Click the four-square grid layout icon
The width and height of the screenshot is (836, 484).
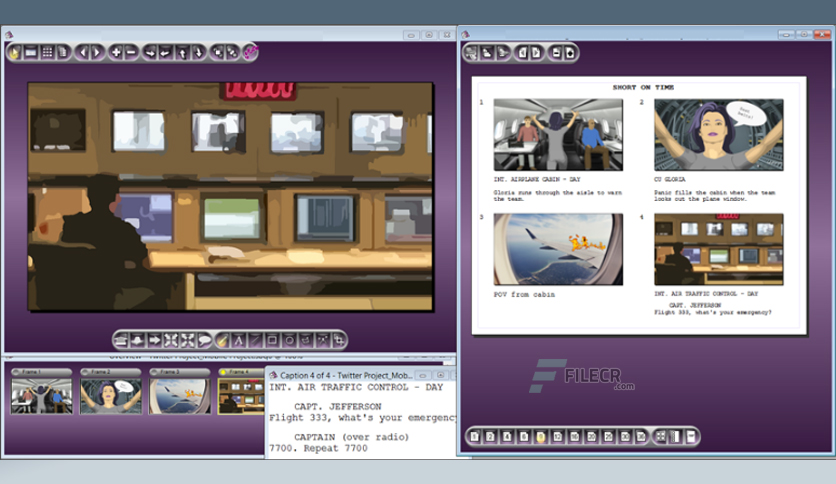tap(661, 437)
